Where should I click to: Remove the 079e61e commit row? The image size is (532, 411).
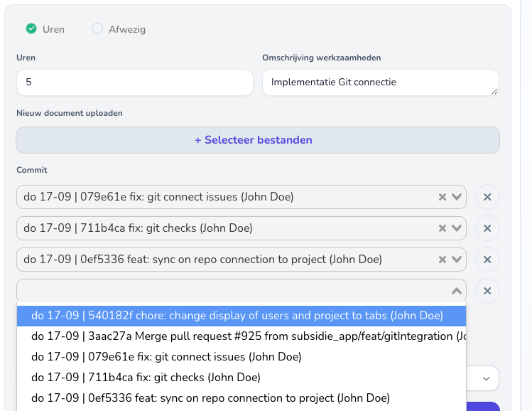pyautogui.click(x=487, y=197)
